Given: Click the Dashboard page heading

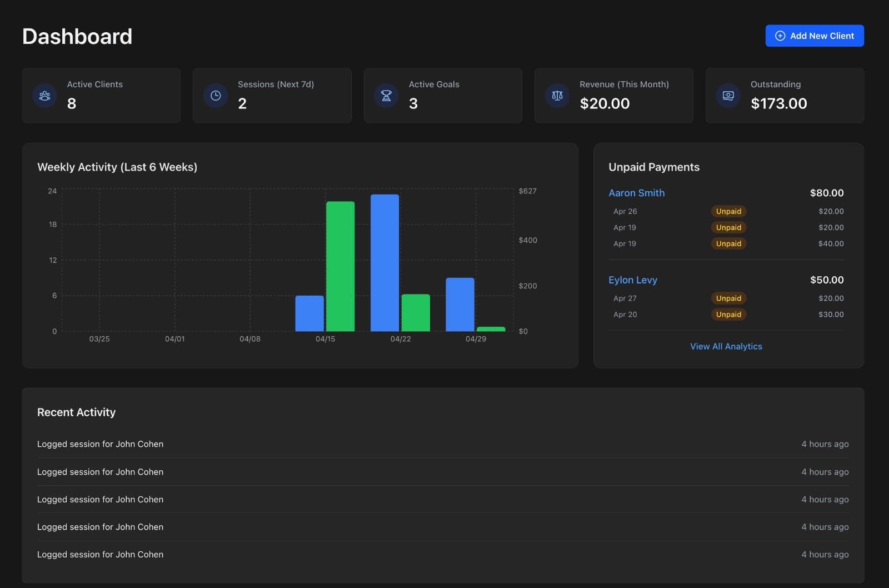Looking at the screenshot, I should pyautogui.click(x=77, y=36).
